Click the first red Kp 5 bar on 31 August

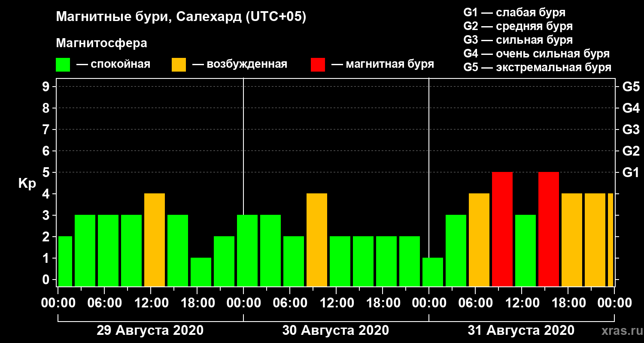click(502, 229)
